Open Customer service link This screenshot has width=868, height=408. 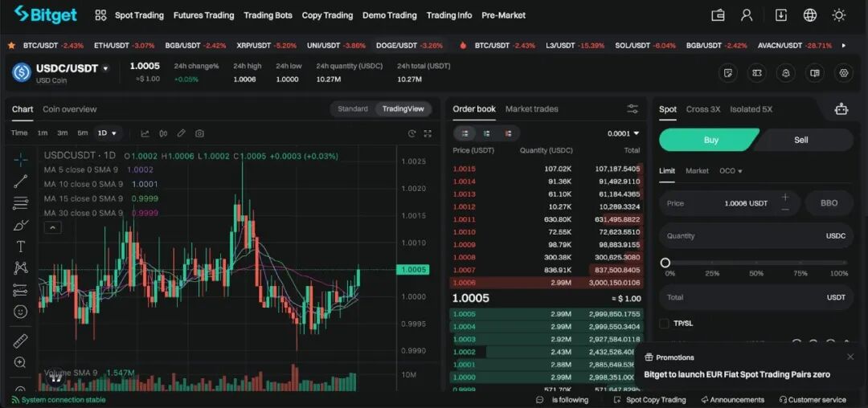click(x=812, y=400)
